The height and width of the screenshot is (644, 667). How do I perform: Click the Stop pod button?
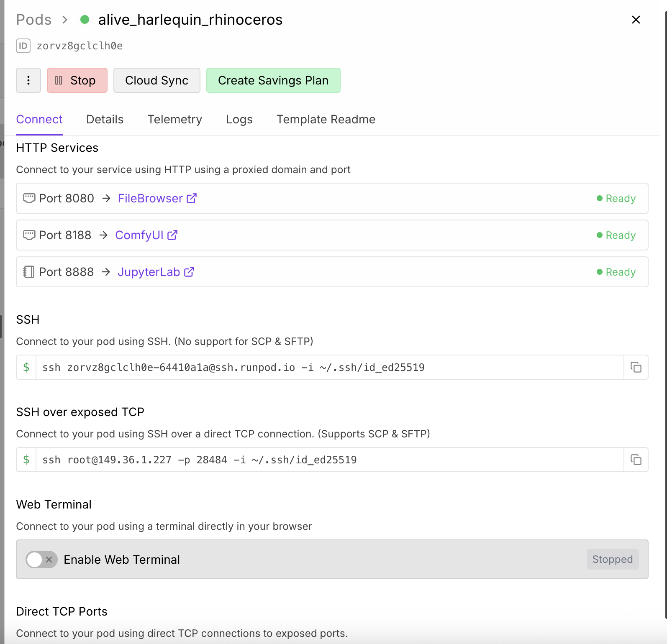pyautogui.click(x=77, y=80)
